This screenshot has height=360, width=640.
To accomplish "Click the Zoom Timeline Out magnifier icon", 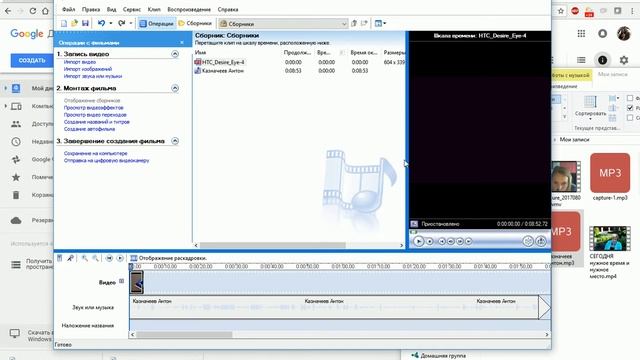I will pyautogui.click(x=95, y=258).
